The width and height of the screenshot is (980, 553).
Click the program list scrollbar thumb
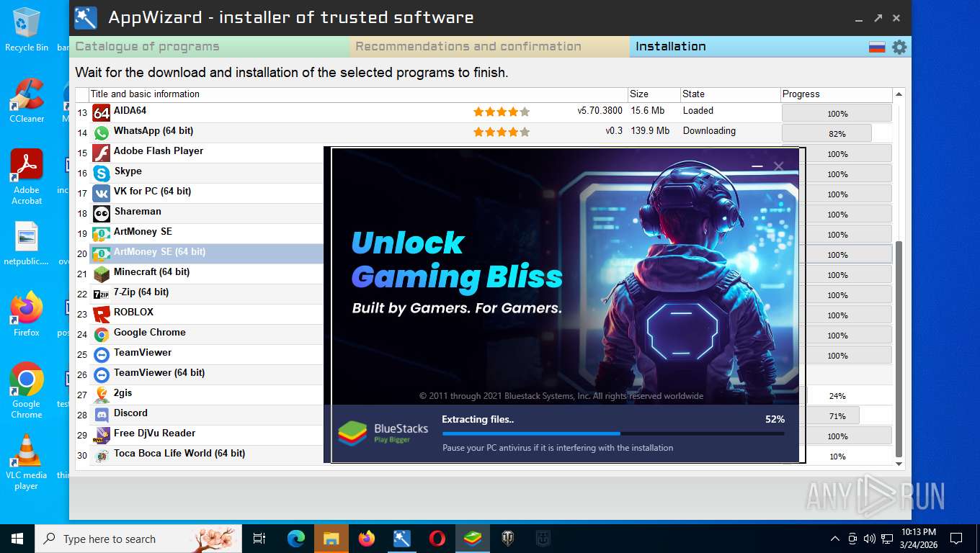coord(899,349)
